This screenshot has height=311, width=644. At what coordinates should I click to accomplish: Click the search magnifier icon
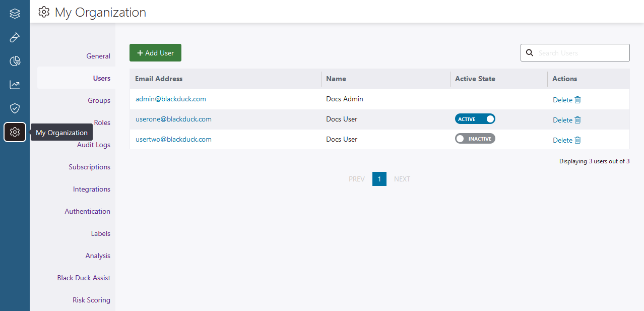530,53
